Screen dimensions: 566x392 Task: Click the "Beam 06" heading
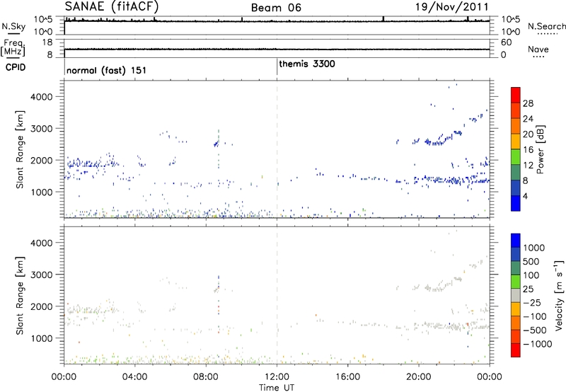(x=276, y=8)
